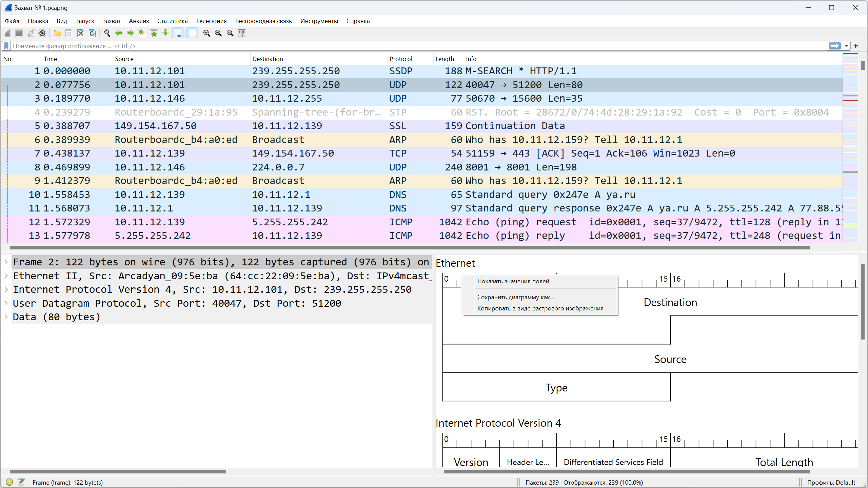Click the display filter bookmark icon
This screenshot has height=488, width=868.
(6, 46)
